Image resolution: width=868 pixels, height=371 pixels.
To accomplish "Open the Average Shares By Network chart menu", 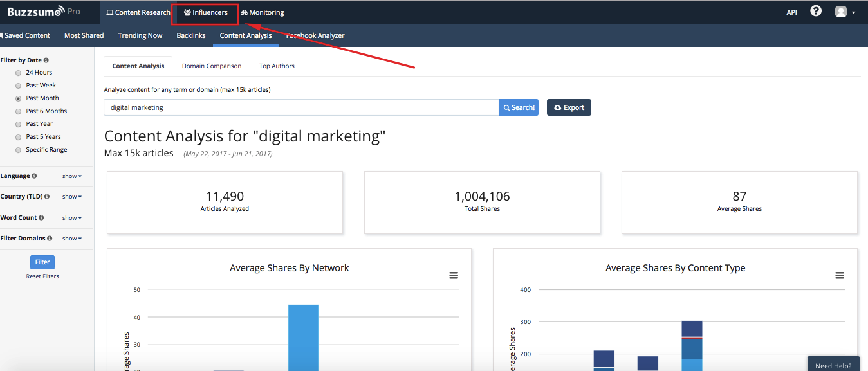I will [x=454, y=275].
